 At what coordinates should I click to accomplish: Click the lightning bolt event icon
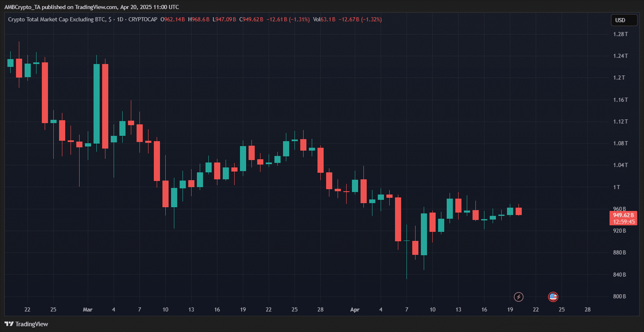pyautogui.click(x=518, y=297)
